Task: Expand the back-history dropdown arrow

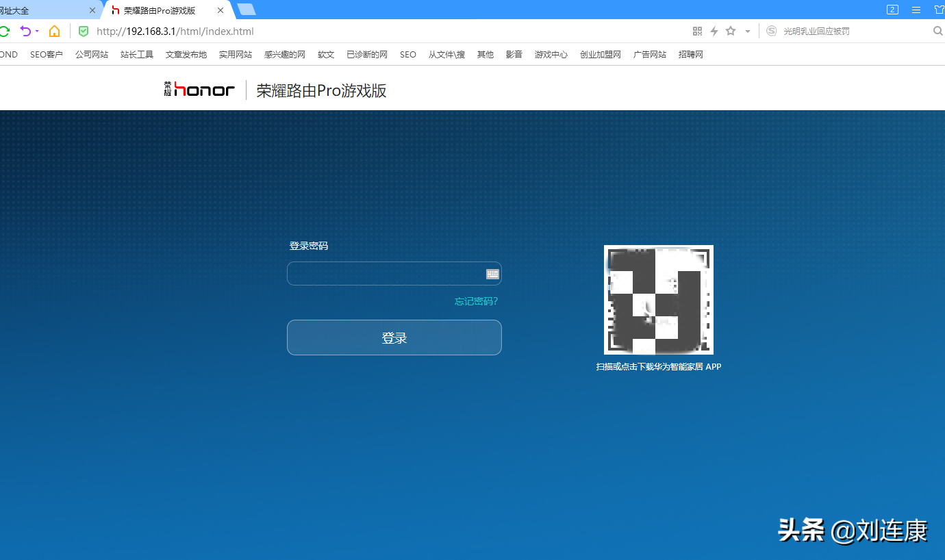Action: click(37, 31)
